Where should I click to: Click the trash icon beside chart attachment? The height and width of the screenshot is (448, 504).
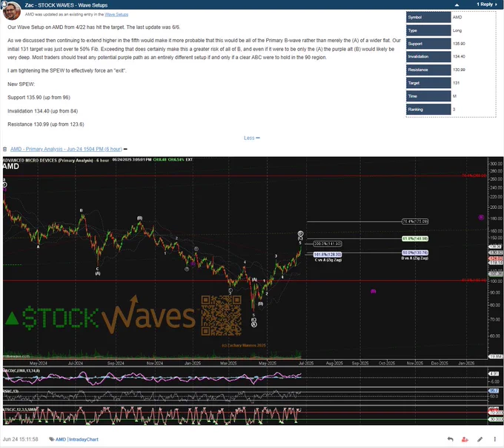(5, 149)
